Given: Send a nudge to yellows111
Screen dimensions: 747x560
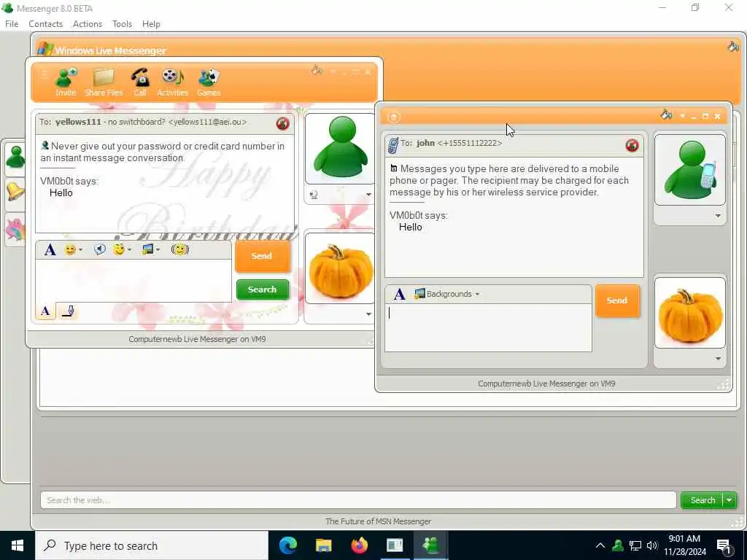Looking at the screenshot, I should [x=180, y=249].
